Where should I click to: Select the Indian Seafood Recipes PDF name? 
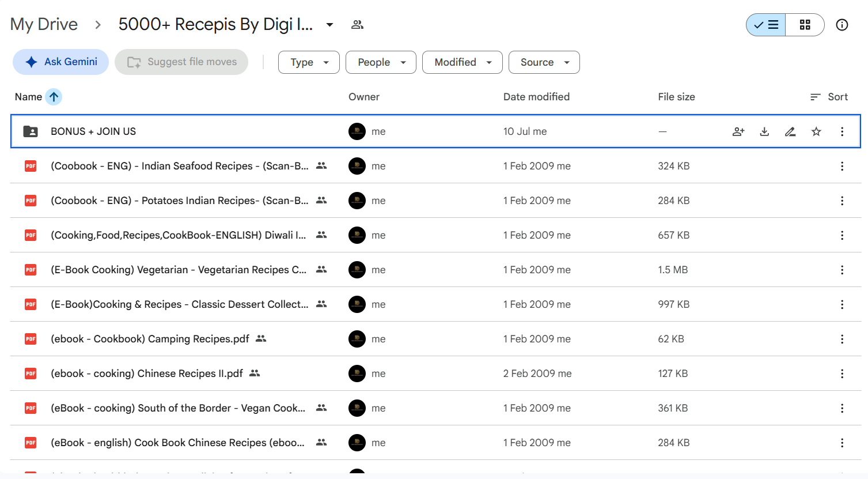point(180,166)
